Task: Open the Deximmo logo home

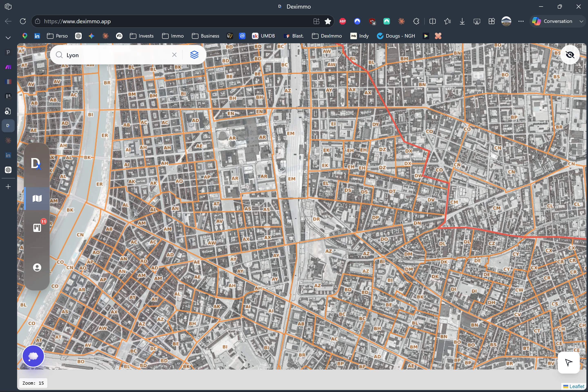Action: [x=37, y=164]
